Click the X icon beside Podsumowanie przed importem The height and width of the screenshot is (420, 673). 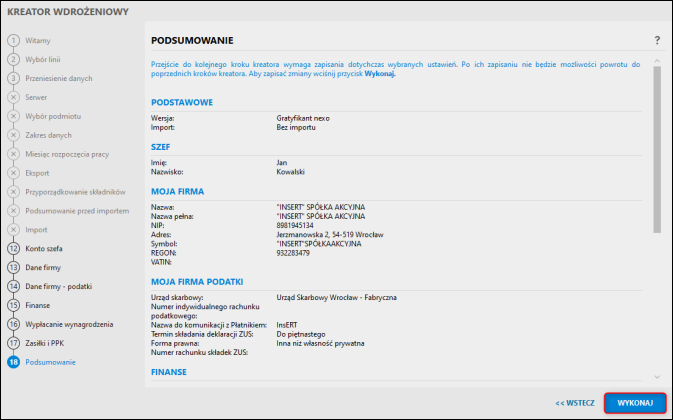pyautogui.click(x=13, y=211)
